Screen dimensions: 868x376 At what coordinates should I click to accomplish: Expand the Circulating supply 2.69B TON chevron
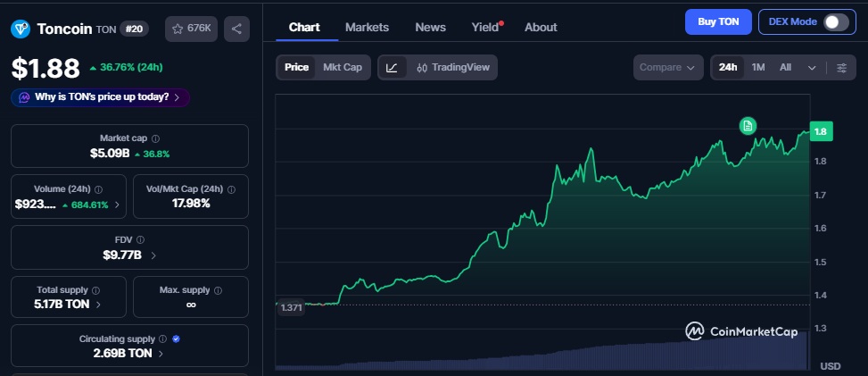point(161,354)
